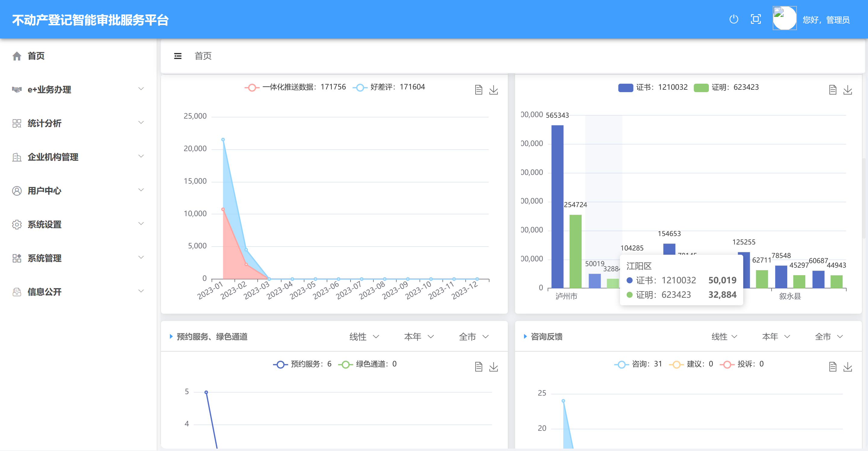Open data view of 预约服务 chart
The image size is (868, 451).
click(479, 366)
